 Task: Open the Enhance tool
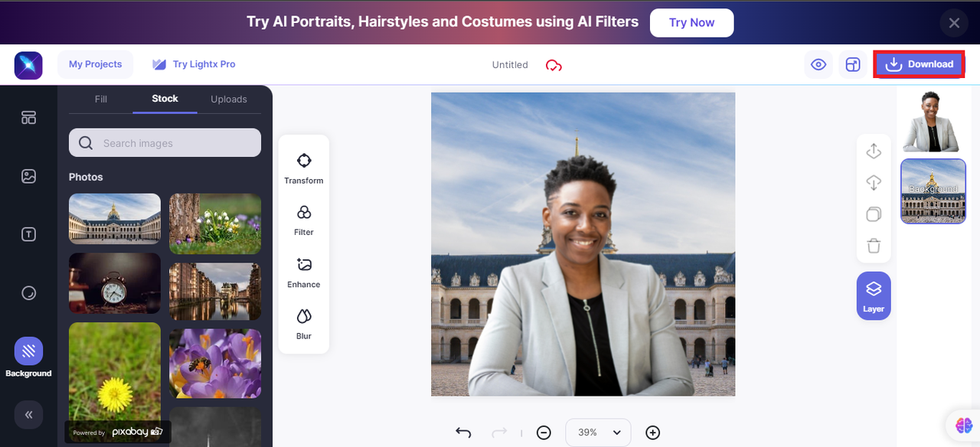coord(304,272)
